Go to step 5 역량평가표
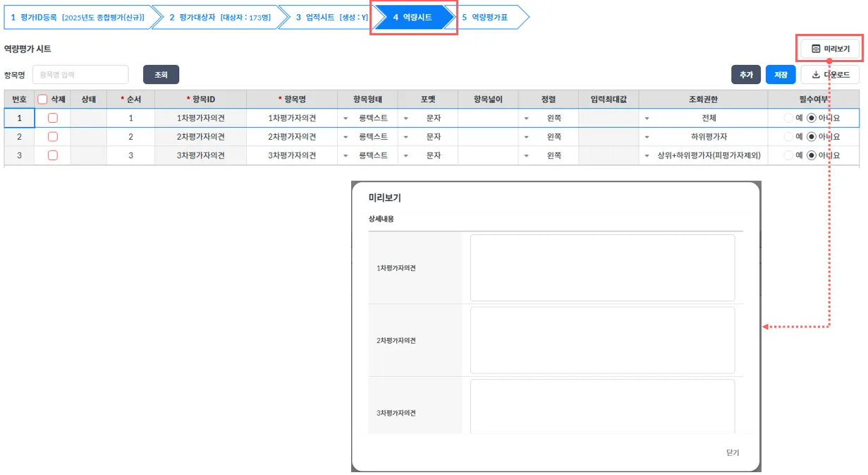 (487, 17)
